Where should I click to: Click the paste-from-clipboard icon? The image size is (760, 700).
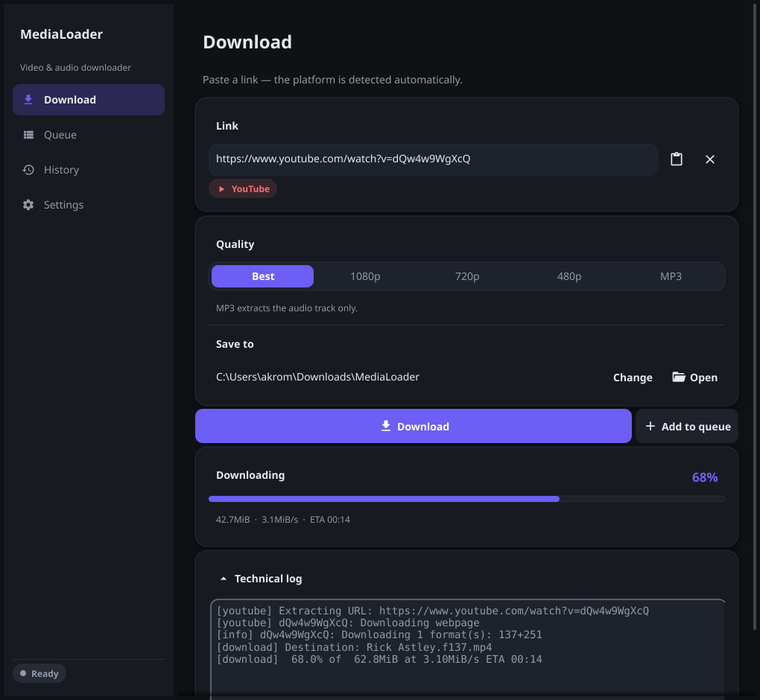point(676,159)
